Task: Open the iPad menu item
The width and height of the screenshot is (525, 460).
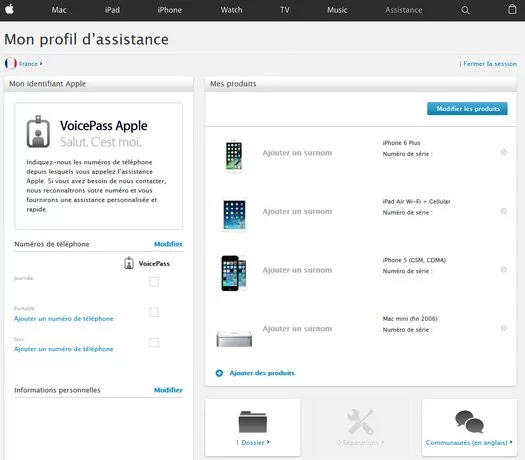Action: click(x=112, y=10)
